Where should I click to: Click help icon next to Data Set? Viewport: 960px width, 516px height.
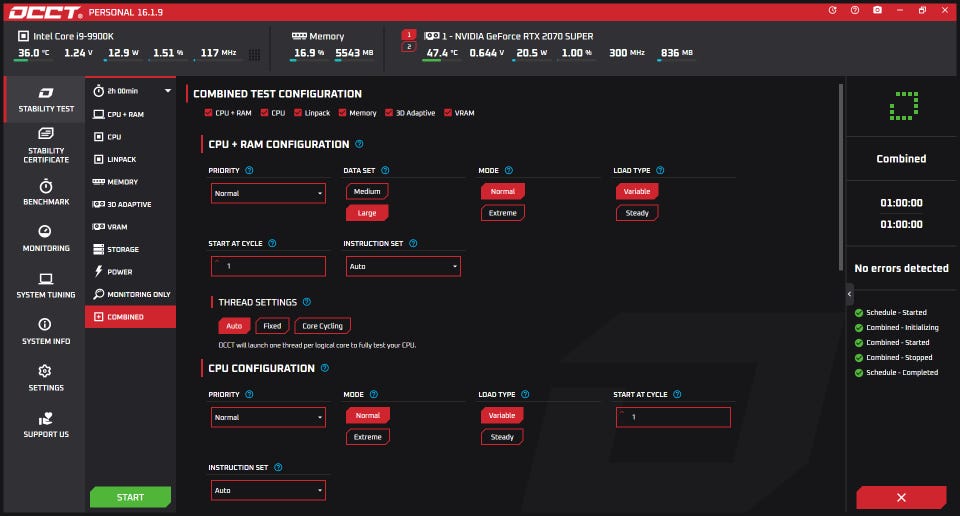[x=385, y=170]
